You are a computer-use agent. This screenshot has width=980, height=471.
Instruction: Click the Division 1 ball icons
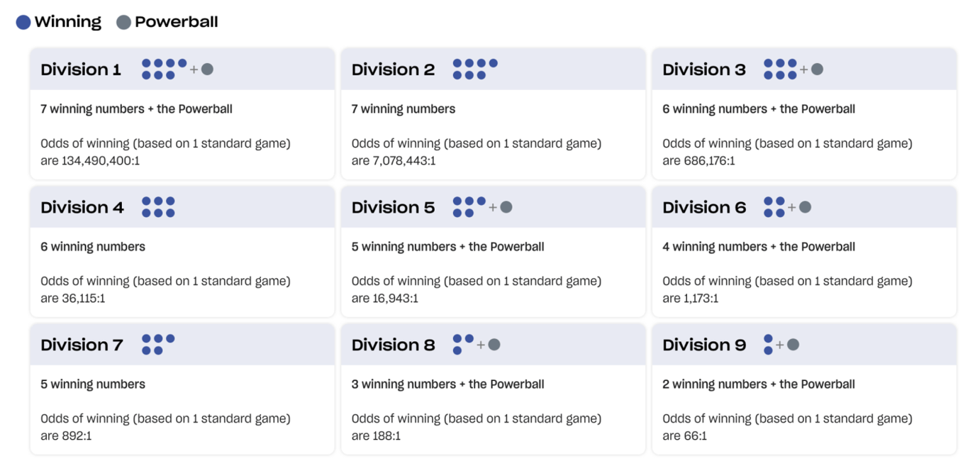(x=177, y=70)
